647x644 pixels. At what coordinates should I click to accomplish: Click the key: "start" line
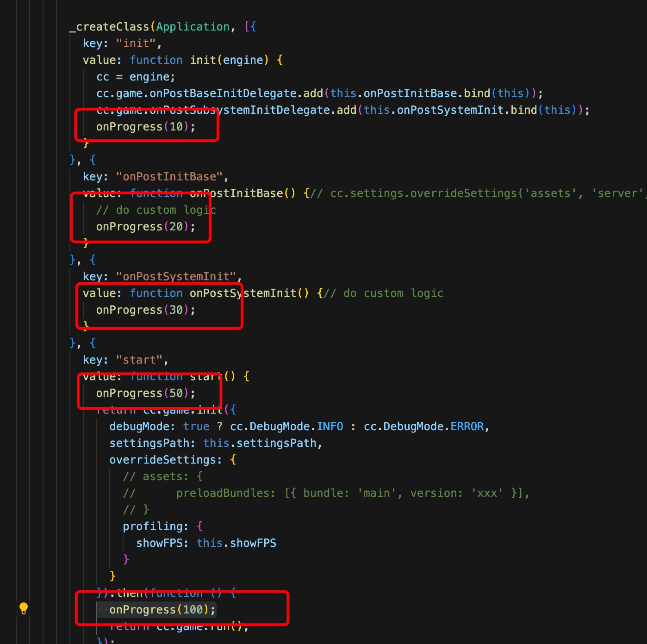125,360
